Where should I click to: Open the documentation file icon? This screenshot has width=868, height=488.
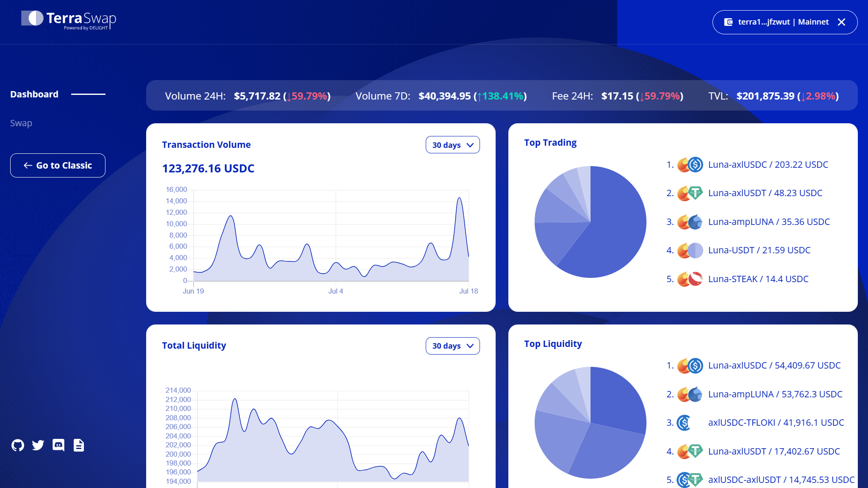coord(79,445)
